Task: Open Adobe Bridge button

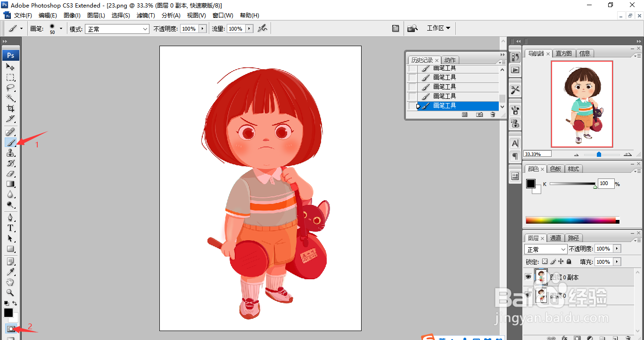Action: (413, 28)
